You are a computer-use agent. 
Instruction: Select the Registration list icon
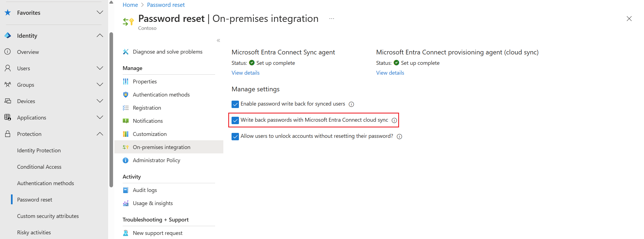126,107
